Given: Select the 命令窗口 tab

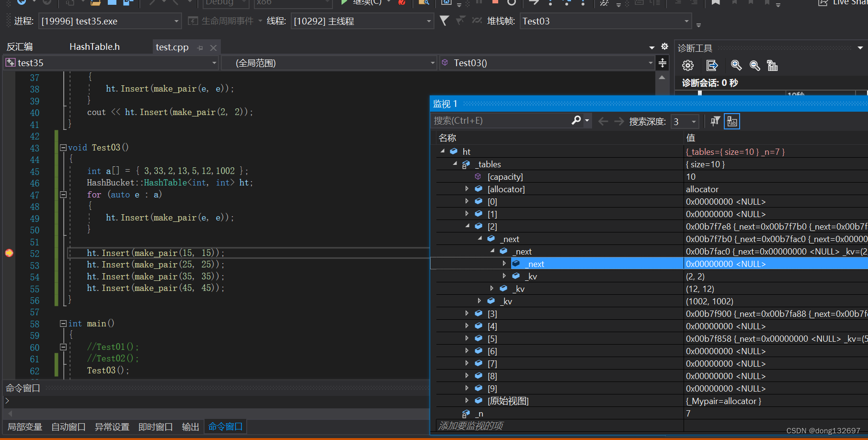Looking at the screenshot, I should [225, 427].
